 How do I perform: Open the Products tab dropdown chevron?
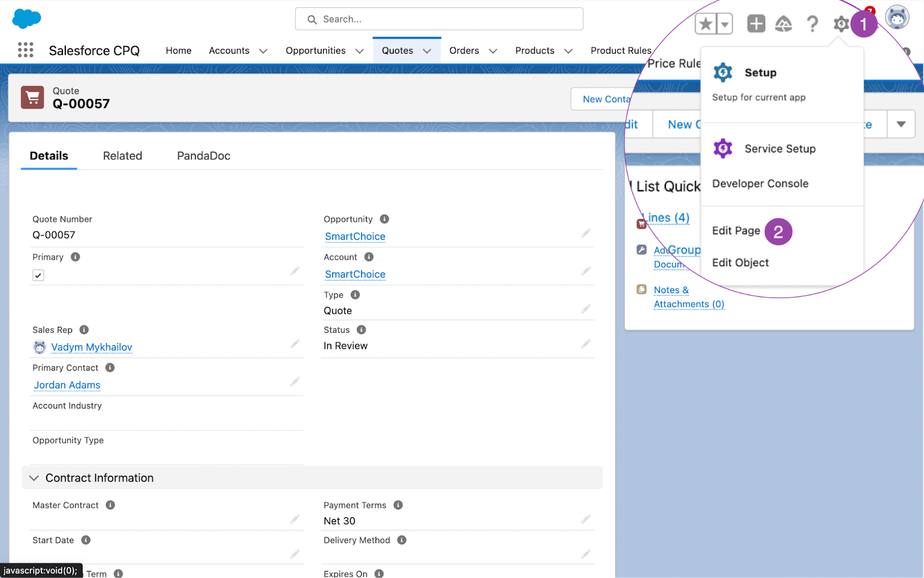[x=568, y=51]
